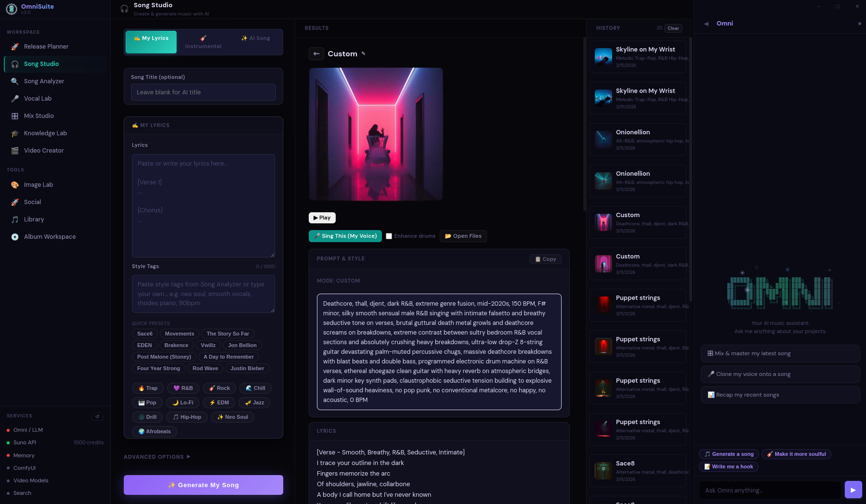Viewport: 866px width, 504px height.
Task: Play the Custom song
Action: (322, 218)
